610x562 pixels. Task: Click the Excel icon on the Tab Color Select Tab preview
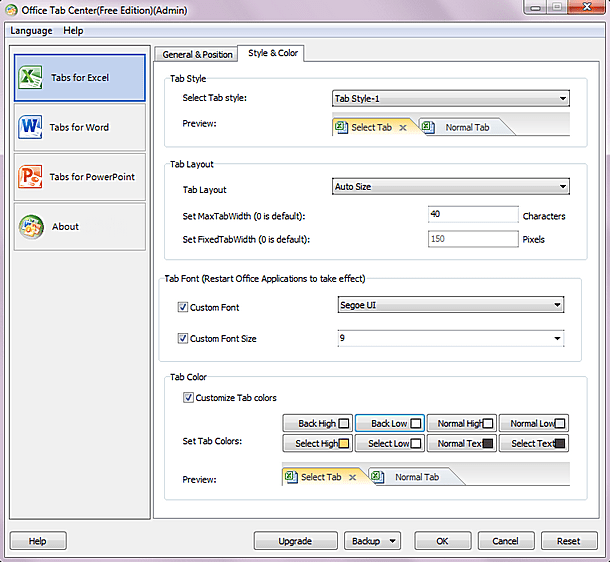pyautogui.click(x=291, y=476)
